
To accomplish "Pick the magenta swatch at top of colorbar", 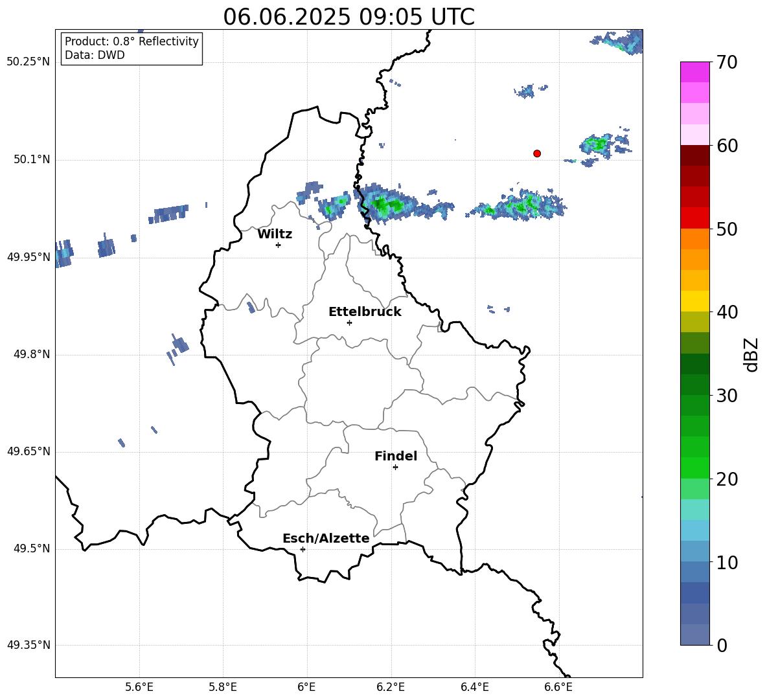I will (694, 73).
